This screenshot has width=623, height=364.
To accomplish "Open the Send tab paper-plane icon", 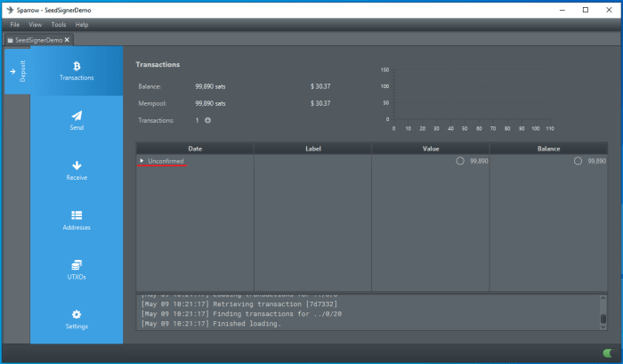I will point(77,116).
